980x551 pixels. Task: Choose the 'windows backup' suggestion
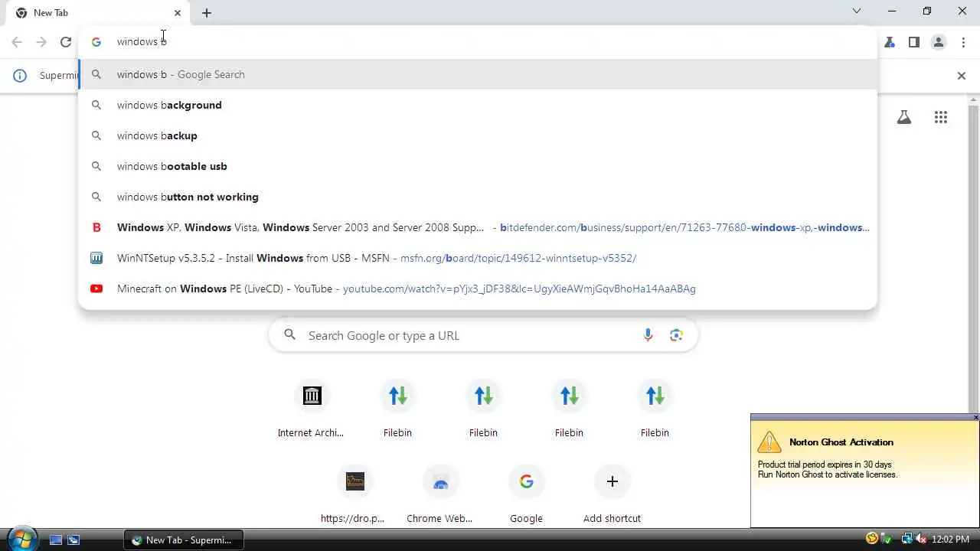tap(478, 135)
